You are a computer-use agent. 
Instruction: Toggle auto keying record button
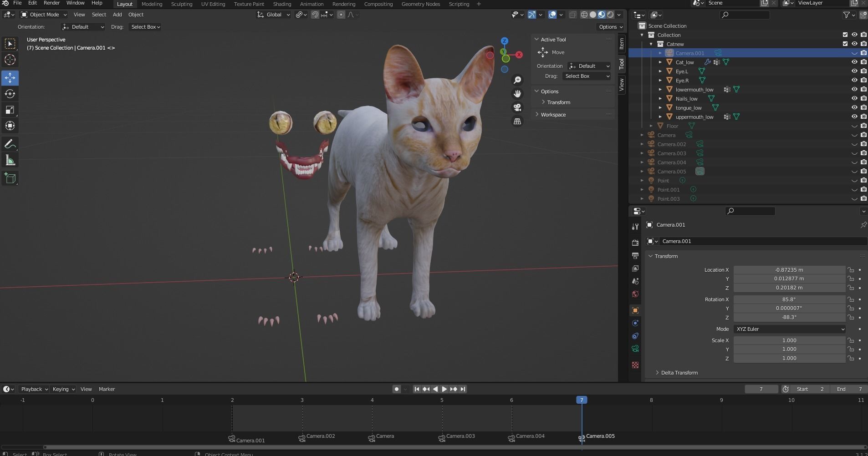[397, 389]
